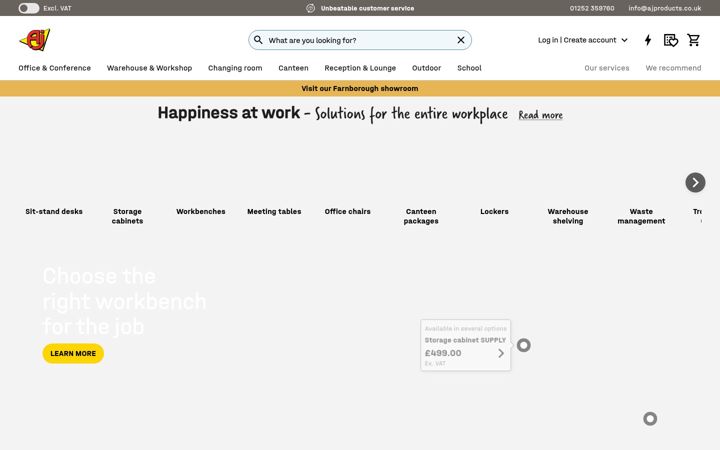The image size is (720, 450).
Task: Open Changing room menu
Action: click(x=235, y=68)
